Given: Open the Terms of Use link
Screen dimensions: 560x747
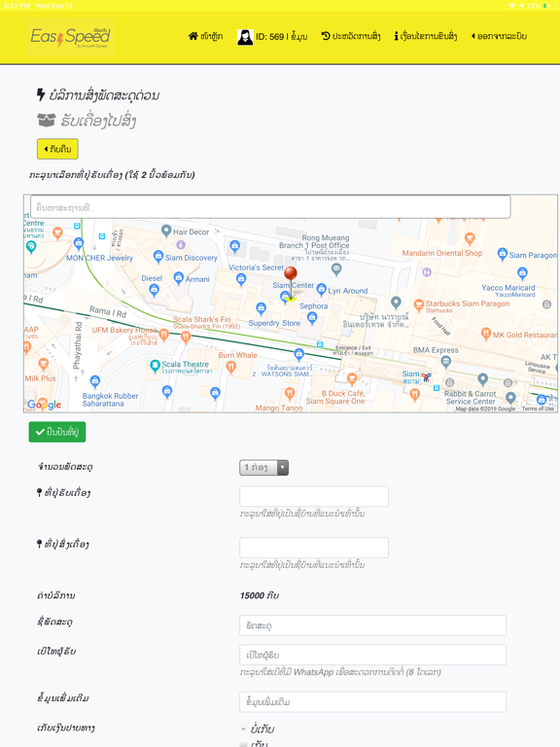Looking at the screenshot, I should [538, 409].
